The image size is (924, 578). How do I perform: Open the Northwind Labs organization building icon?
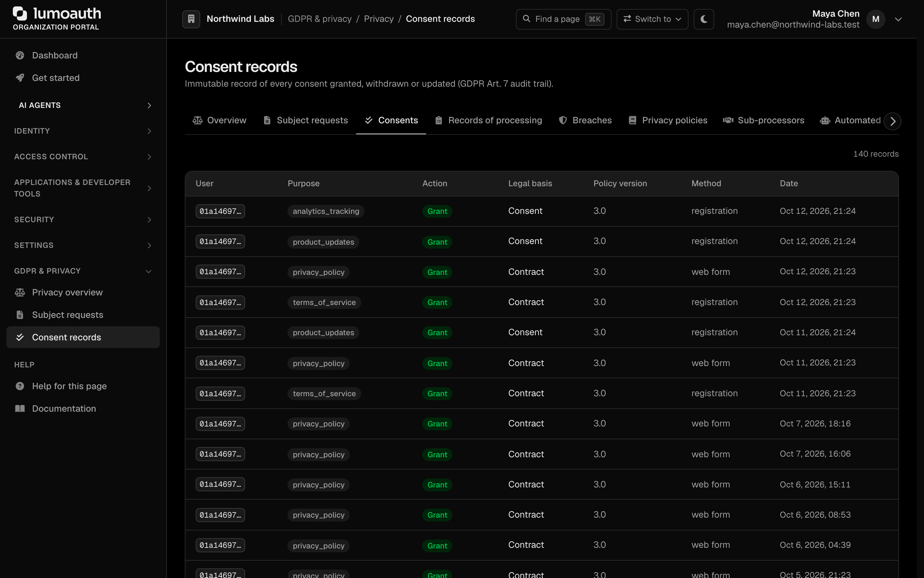(191, 19)
